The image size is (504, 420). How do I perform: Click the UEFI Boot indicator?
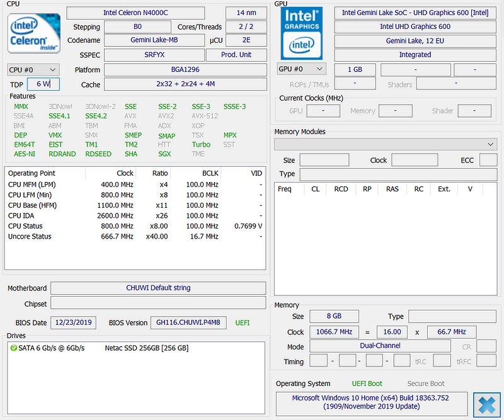(367, 383)
